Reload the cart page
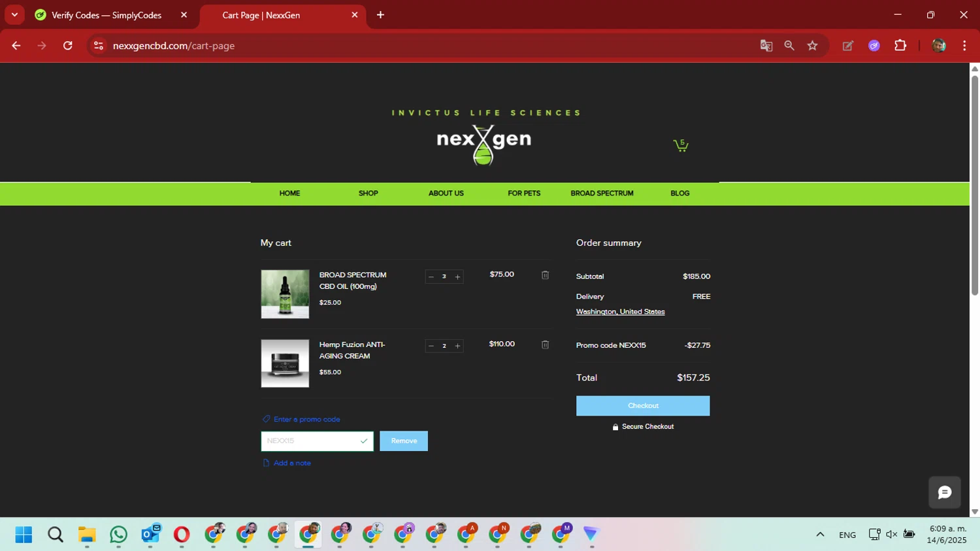 click(68, 46)
